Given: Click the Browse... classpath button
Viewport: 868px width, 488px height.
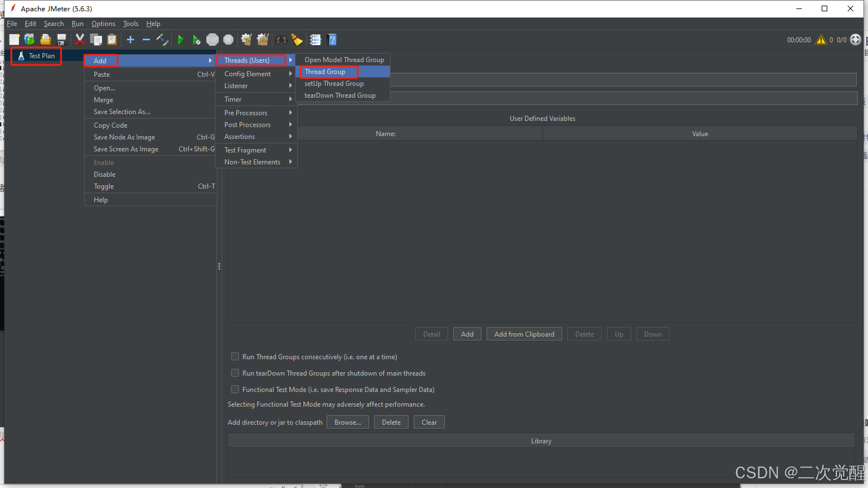Looking at the screenshot, I should [x=348, y=422].
